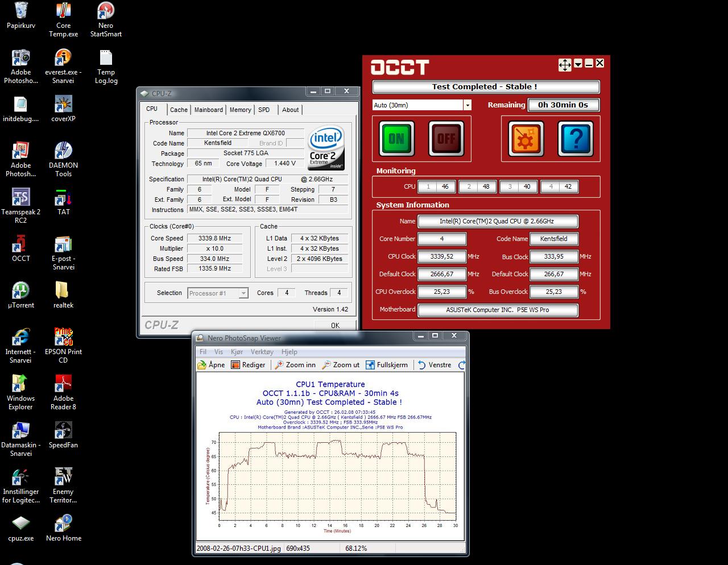Switch to the Memory tab in CPU-Z
Image resolution: width=728 pixels, height=565 pixels.
coord(240,110)
